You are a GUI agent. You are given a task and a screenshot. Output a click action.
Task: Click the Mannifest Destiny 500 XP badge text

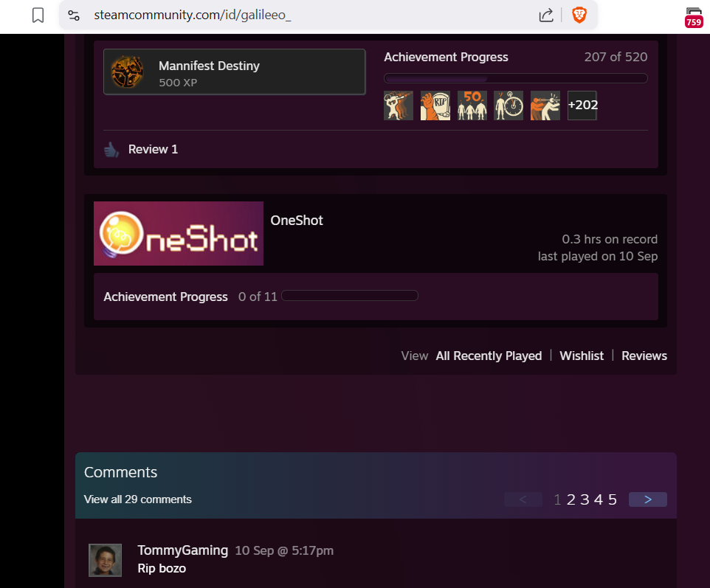point(209,73)
